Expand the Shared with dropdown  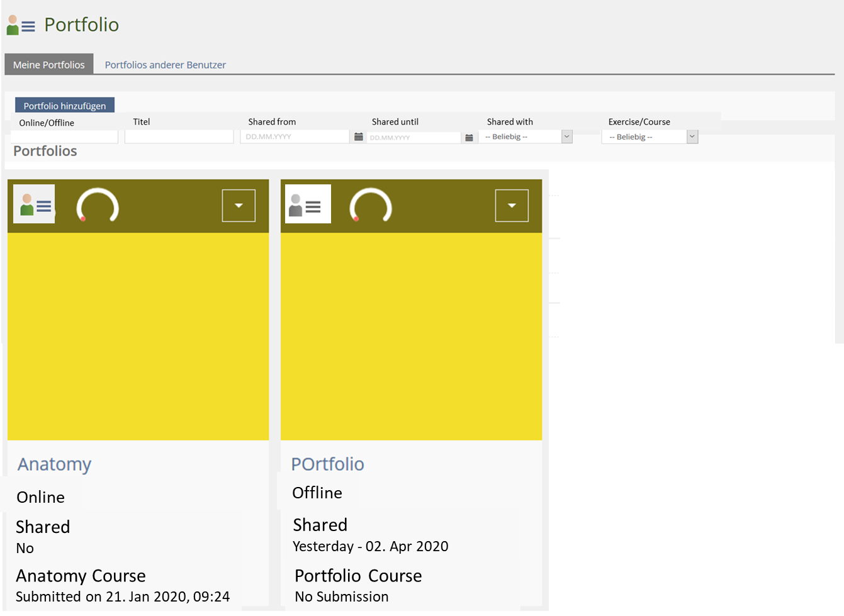(566, 137)
